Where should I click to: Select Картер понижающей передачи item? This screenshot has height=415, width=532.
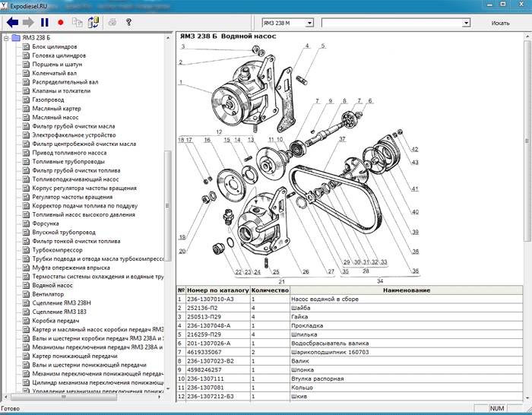74,356
